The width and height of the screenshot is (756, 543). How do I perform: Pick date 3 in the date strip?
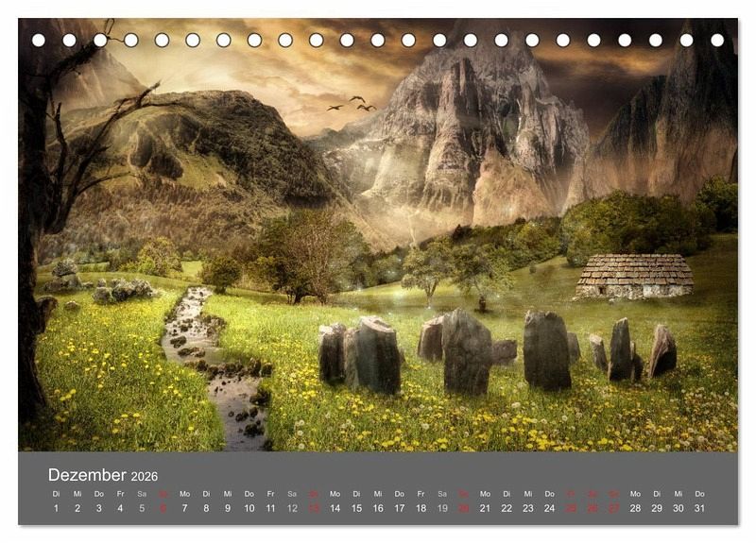pyautogui.click(x=99, y=508)
